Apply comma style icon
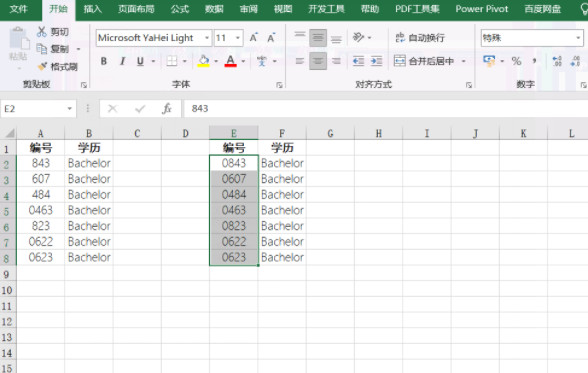The width and height of the screenshot is (588, 373). [x=534, y=61]
